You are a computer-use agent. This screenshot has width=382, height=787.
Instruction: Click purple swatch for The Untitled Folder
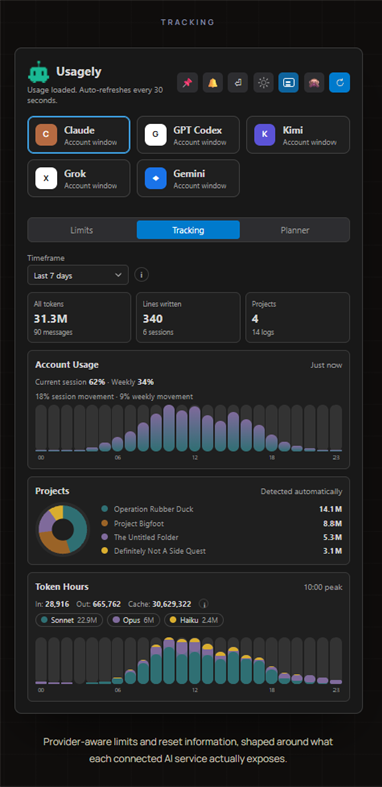104,537
